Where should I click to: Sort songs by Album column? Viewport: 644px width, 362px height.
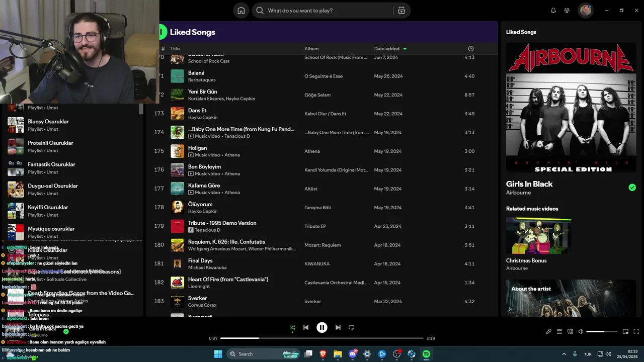[311, 49]
